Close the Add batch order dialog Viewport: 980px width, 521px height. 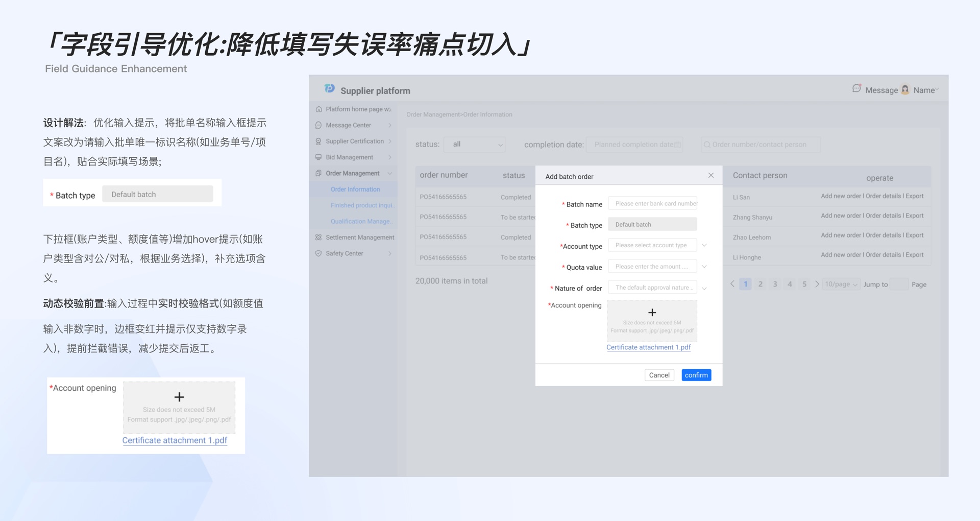(x=711, y=175)
